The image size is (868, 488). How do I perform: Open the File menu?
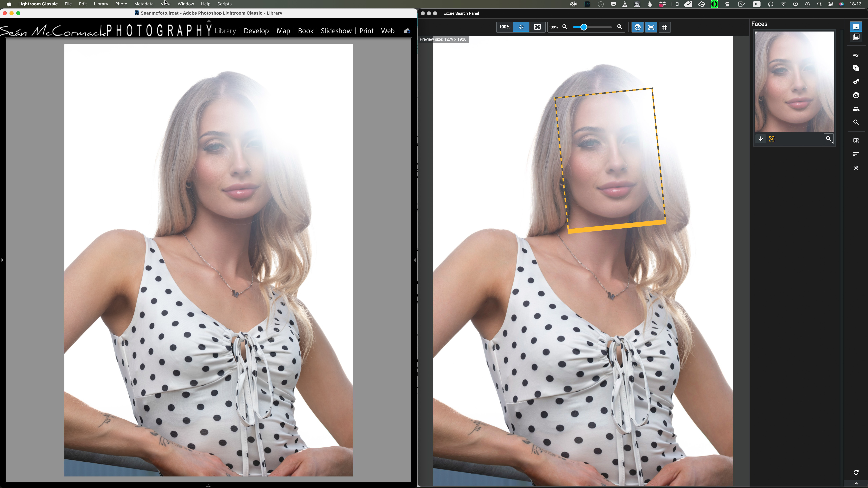click(x=68, y=4)
